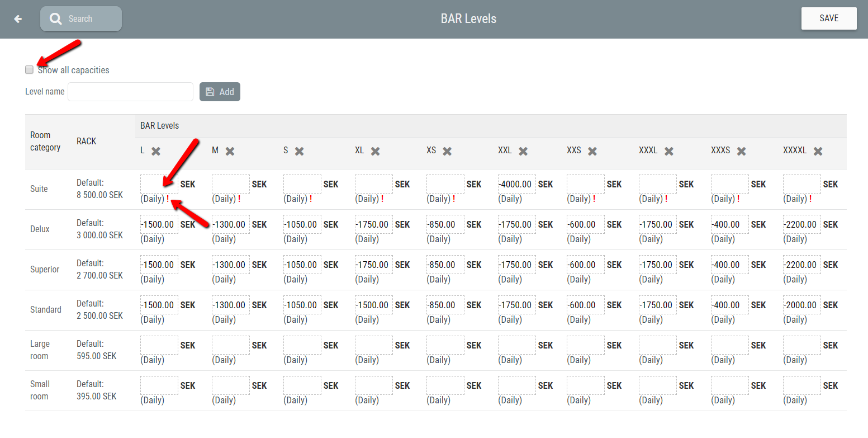Remove the XL column with its X icon
The image size is (868, 438).
374,150
